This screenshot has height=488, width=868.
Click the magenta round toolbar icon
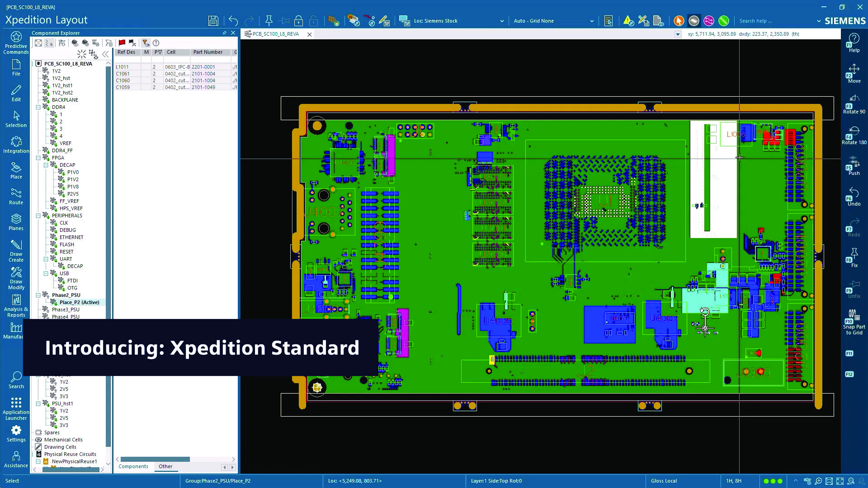tap(708, 21)
